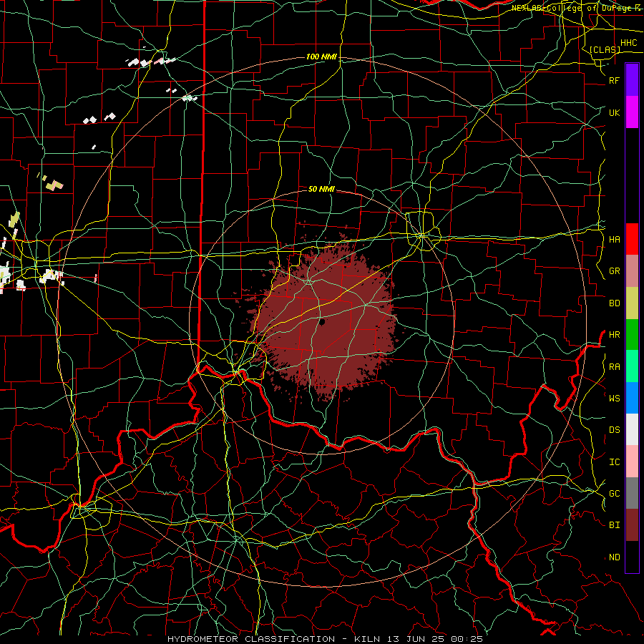Click the 'ND' legend label
Image resolution: width=644 pixels, height=644 pixels.
coord(614,557)
